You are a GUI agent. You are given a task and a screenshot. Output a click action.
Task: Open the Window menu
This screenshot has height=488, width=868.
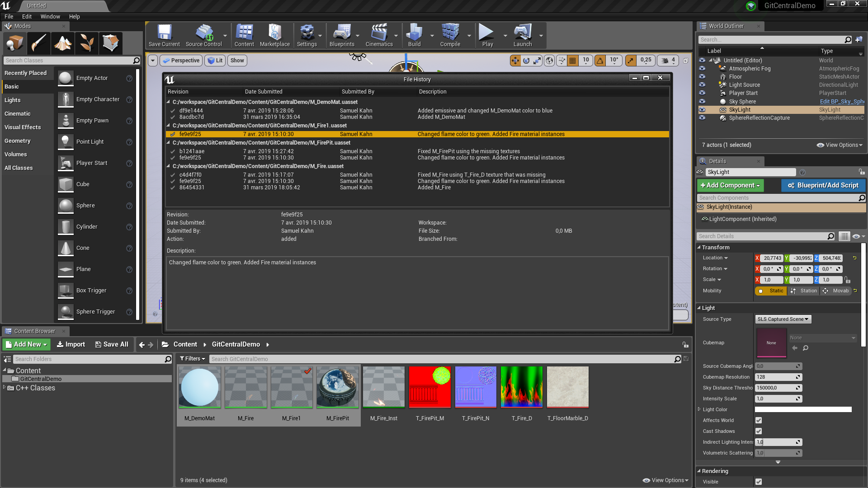coord(50,16)
